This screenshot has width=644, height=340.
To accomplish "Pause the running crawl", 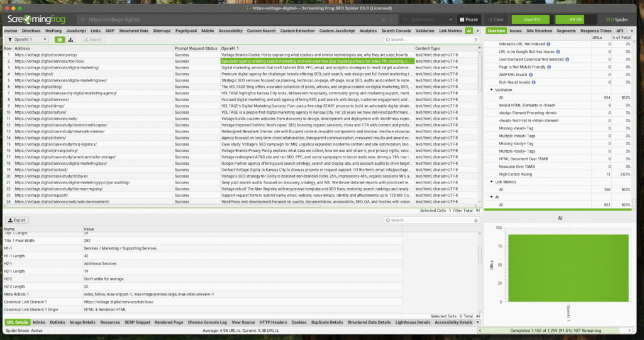I will pyautogui.click(x=468, y=19).
